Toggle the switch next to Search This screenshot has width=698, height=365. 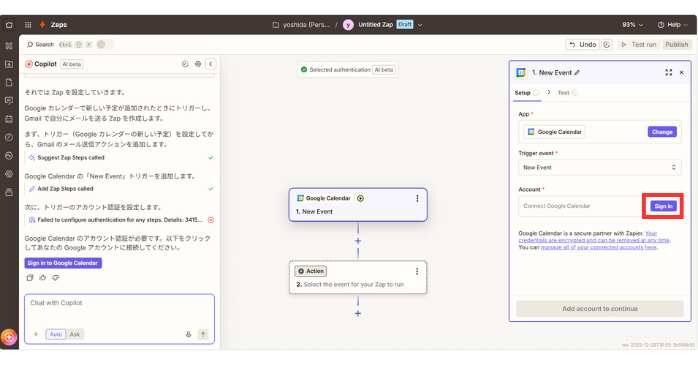click(105, 45)
